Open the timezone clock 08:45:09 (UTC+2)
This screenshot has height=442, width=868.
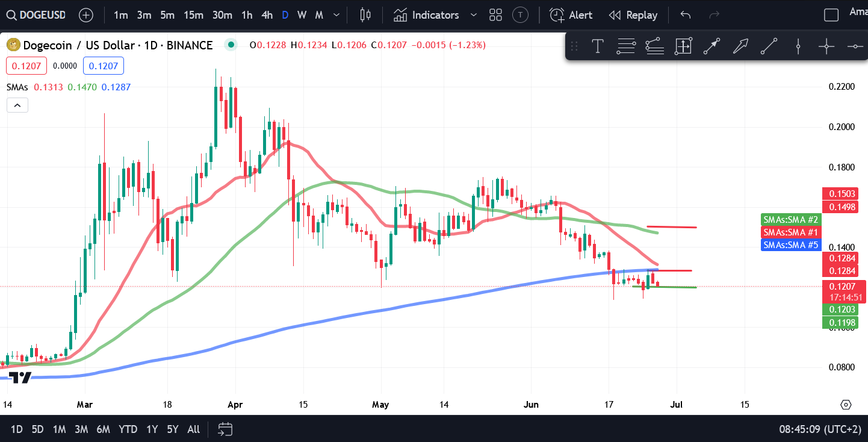coord(820,429)
